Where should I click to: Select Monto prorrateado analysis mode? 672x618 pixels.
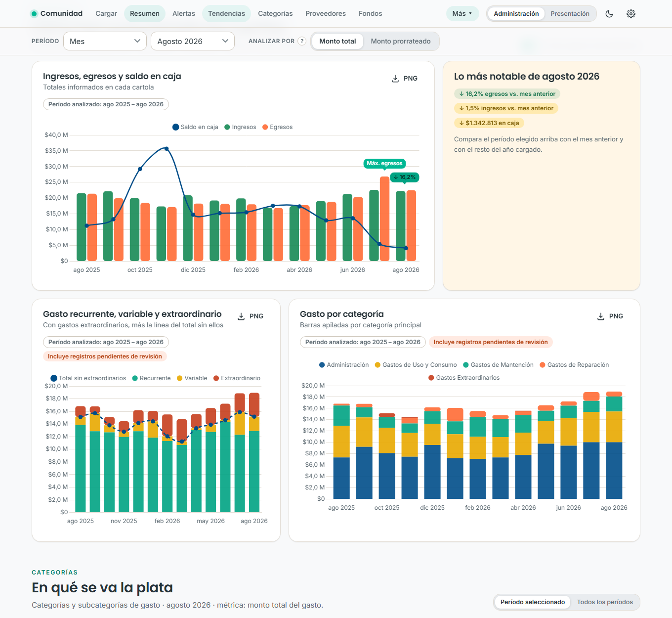(401, 41)
